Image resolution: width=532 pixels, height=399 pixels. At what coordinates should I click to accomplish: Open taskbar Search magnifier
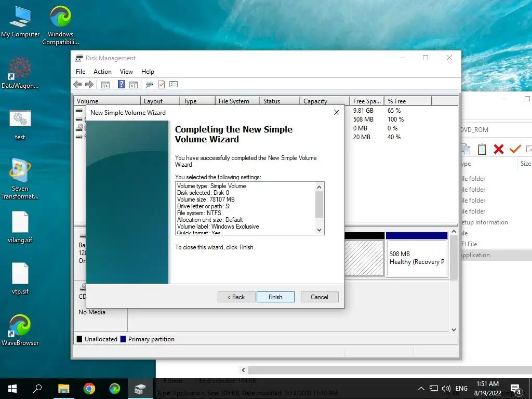tap(37, 389)
